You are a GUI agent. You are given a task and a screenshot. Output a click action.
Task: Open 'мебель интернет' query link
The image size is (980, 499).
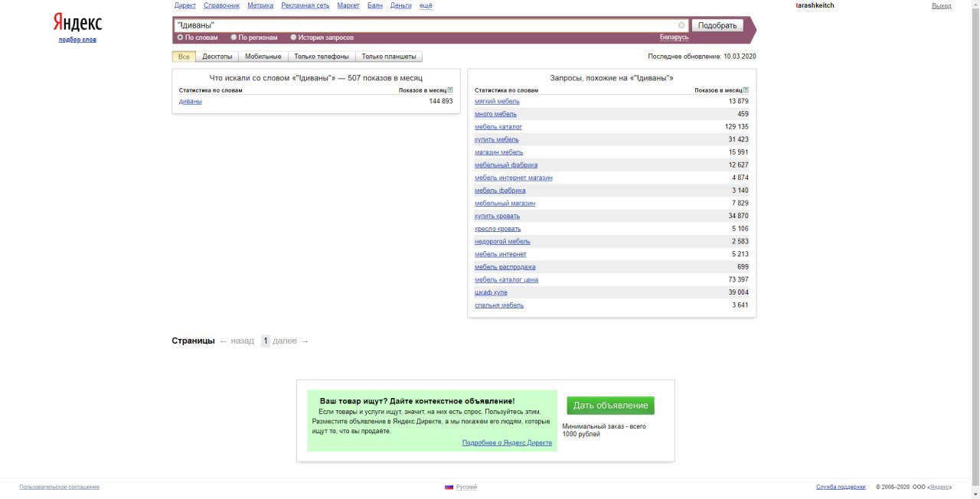click(x=501, y=254)
